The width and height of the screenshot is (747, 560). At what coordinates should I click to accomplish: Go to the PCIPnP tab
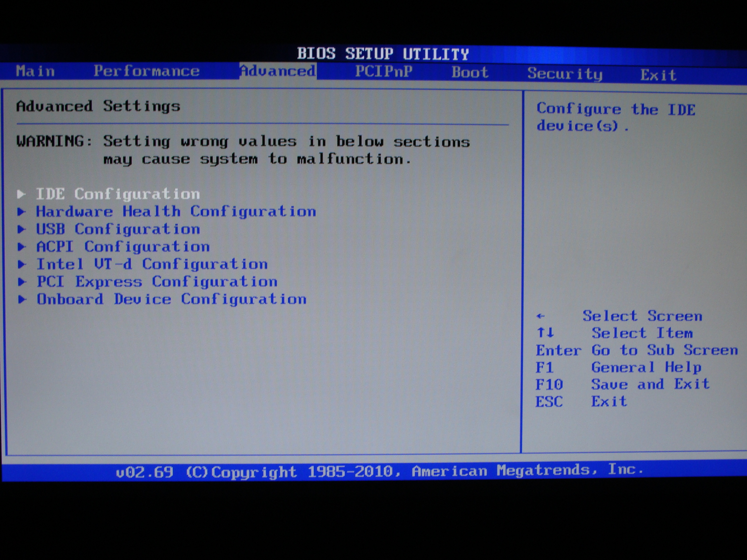tap(384, 72)
